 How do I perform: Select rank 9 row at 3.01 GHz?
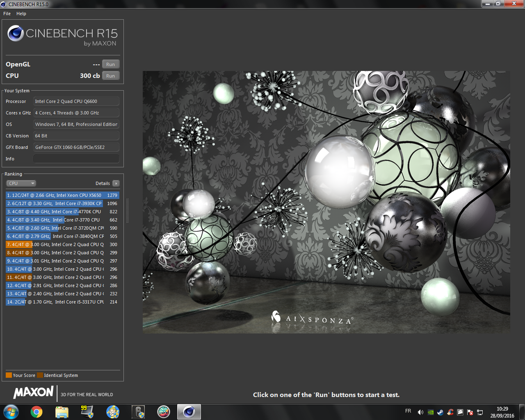62,261
